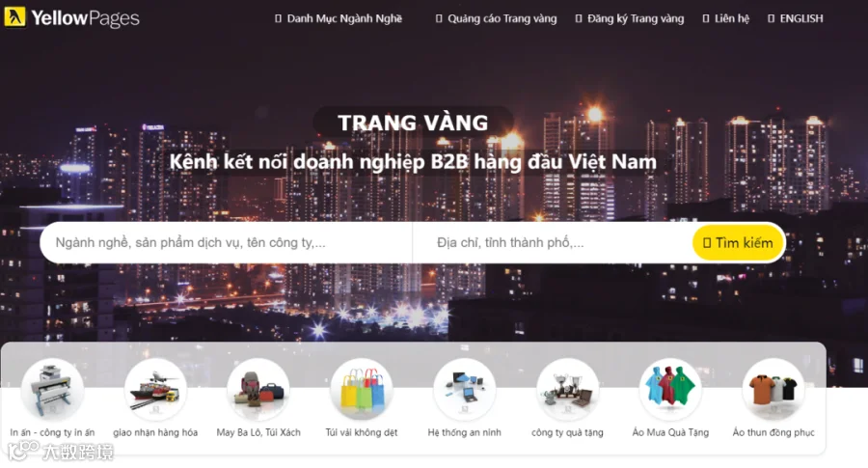
Task: Open May Ba Lô, Túi Xách bags icon
Action: [258, 389]
